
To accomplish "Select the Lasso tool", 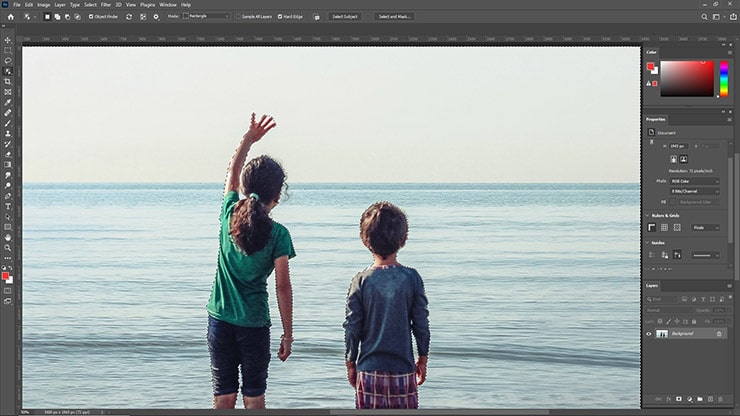I will 8,60.
